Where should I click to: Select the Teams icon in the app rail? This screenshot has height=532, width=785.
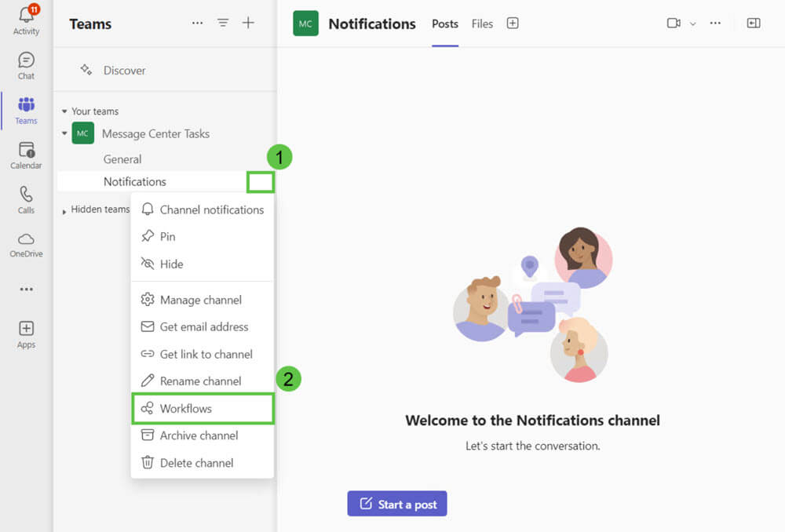click(x=26, y=111)
